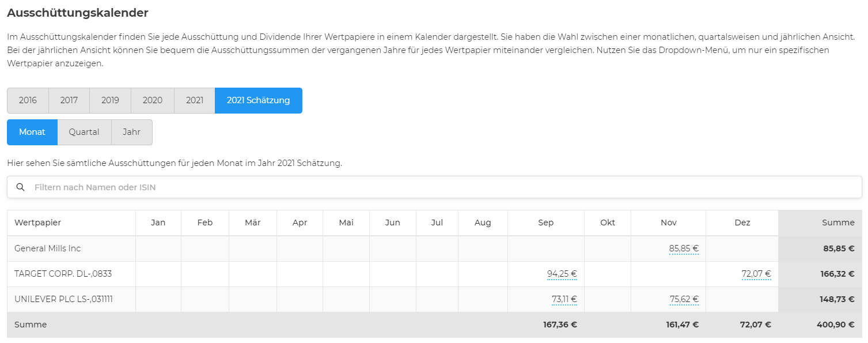
Task: Select the 2017 year tab
Action: pos(69,100)
